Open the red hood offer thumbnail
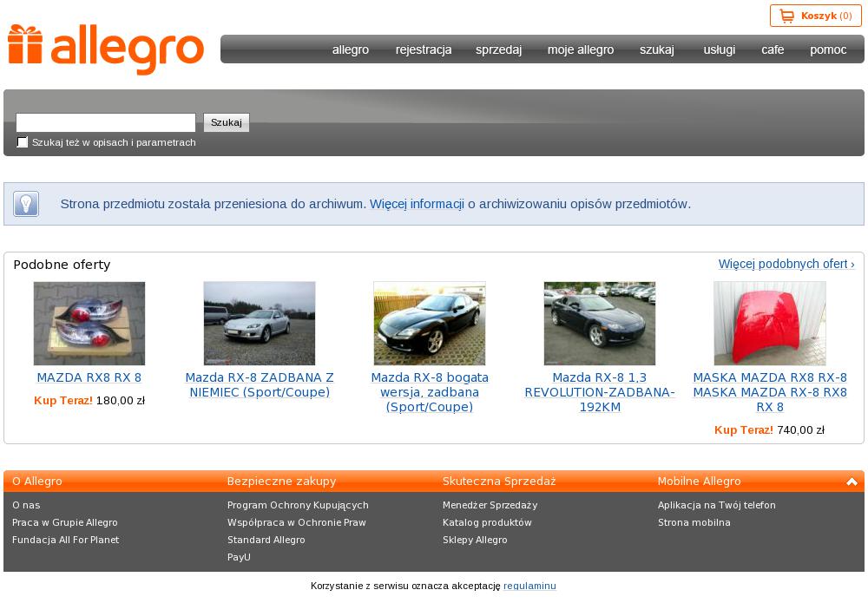The image size is (868, 603). coord(770,324)
